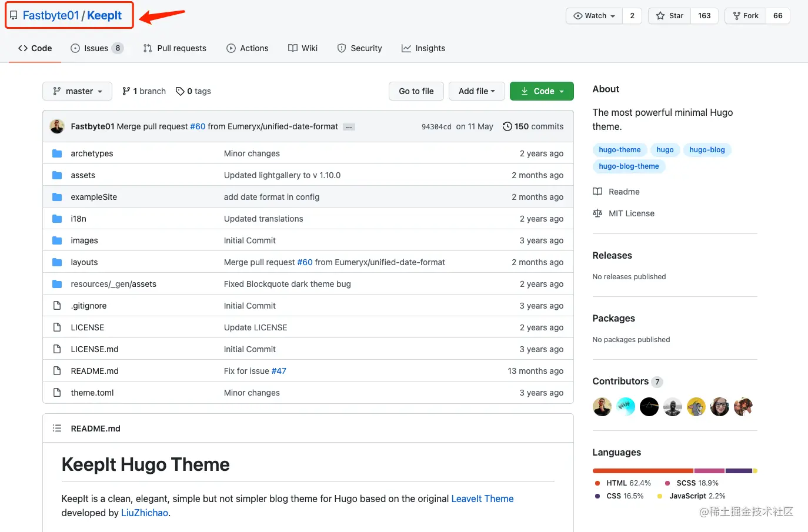Open the KeepIt repository name link
This screenshot has width=808, height=532.
pos(105,16)
